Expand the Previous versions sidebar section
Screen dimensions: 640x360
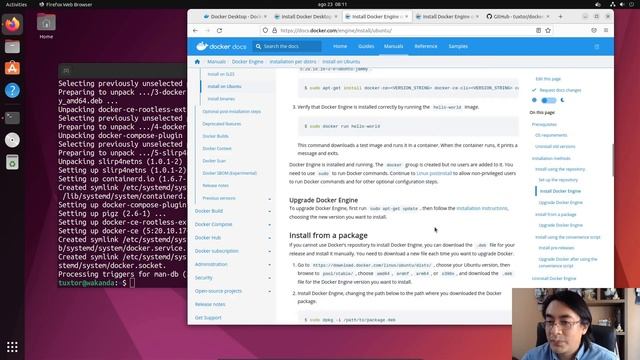[269, 199]
